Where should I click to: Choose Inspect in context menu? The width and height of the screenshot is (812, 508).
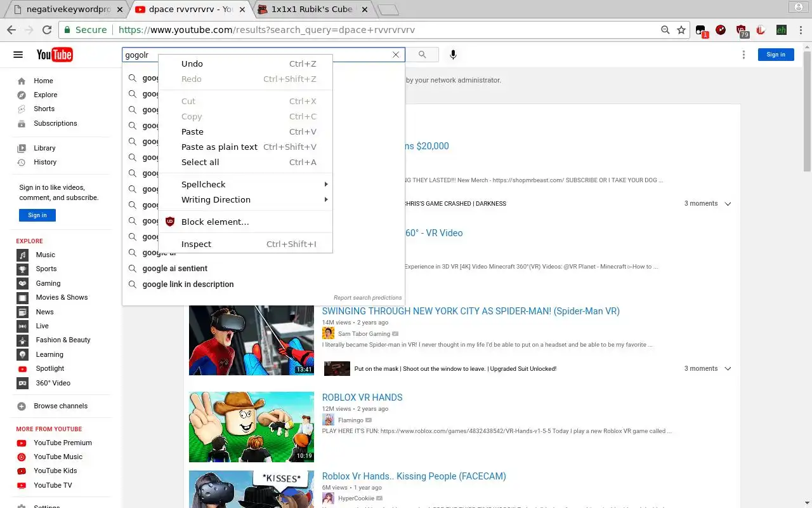(x=246, y=244)
